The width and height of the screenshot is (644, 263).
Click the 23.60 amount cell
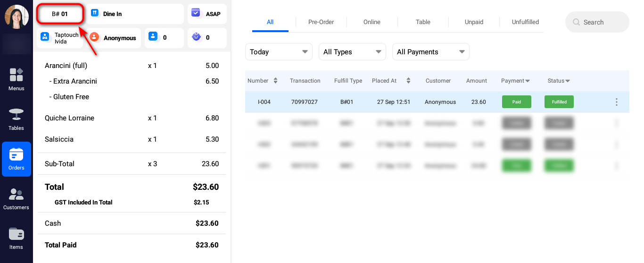479,102
